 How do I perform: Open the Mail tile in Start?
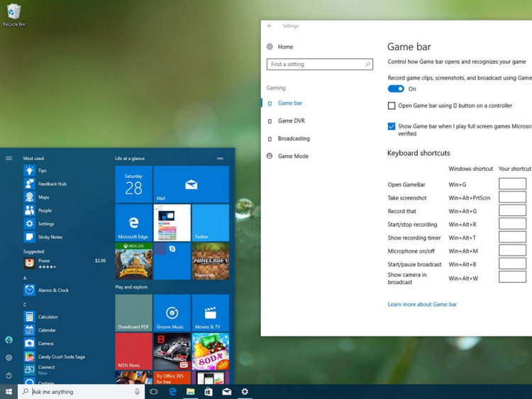point(191,184)
